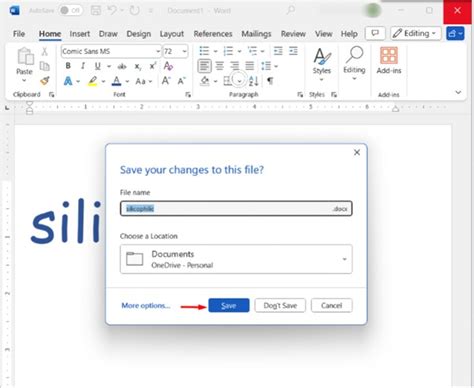The image size is (474, 388).
Task: Apply Text Effects icon
Action: pyautogui.click(x=68, y=81)
